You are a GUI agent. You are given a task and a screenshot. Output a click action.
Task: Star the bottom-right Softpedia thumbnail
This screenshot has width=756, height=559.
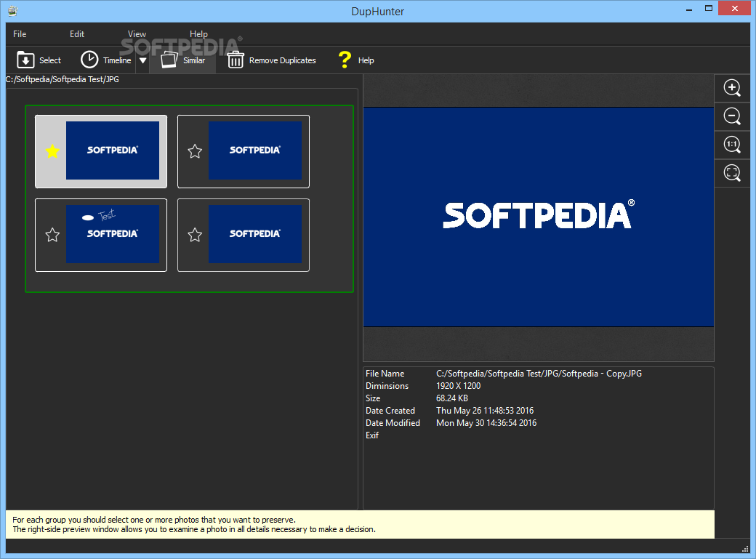click(195, 235)
